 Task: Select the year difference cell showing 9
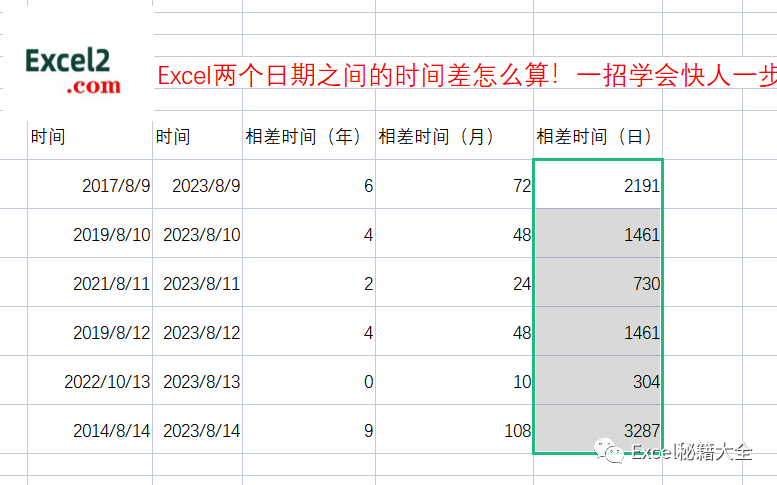click(x=309, y=429)
